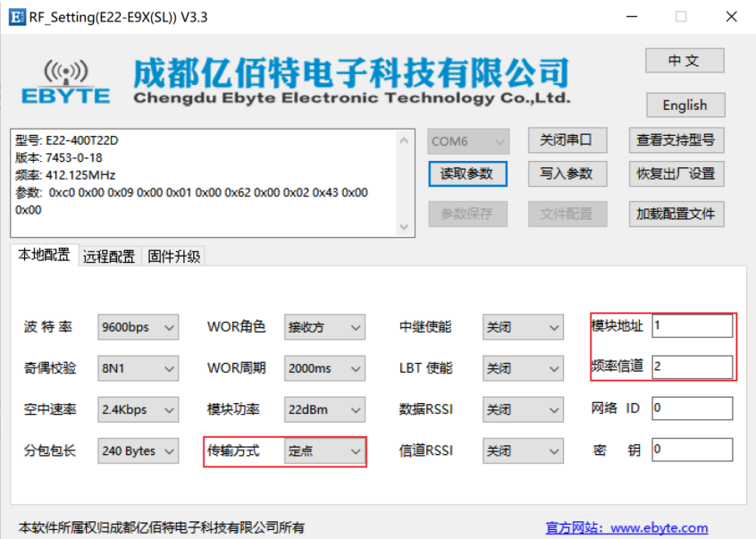Screen dimensions: 756x539
Task: Open the COM6 serial port dropdown
Action: 468,141
